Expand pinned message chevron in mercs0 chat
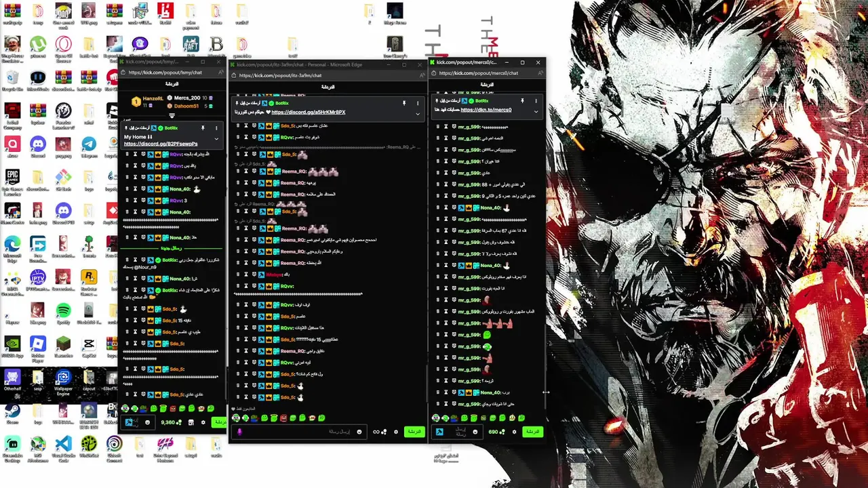This screenshot has height=488, width=868. (x=536, y=111)
